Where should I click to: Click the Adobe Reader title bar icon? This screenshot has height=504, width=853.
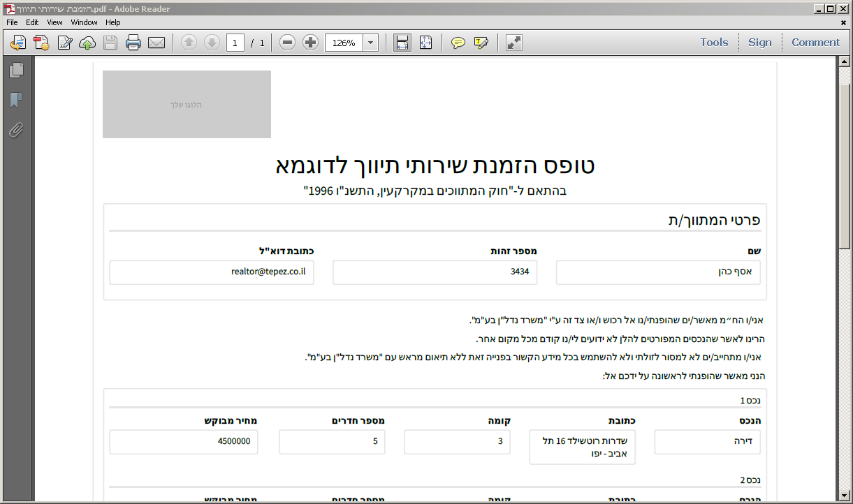pyautogui.click(x=9, y=9)
